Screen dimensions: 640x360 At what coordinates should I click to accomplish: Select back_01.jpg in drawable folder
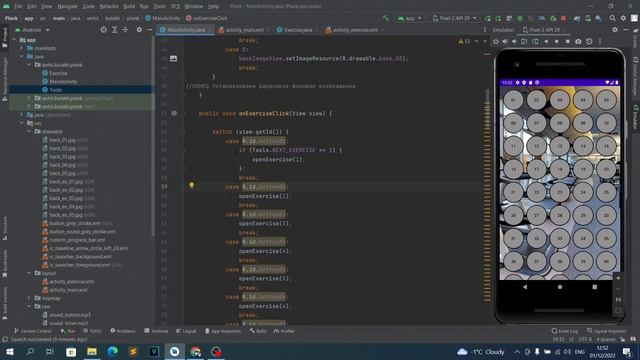point(62,140)
